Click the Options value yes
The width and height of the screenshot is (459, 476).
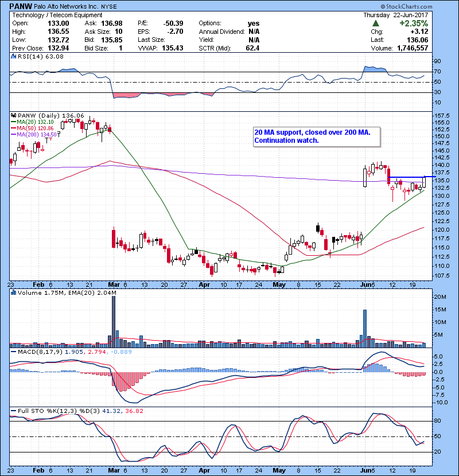tap(254, 24)
